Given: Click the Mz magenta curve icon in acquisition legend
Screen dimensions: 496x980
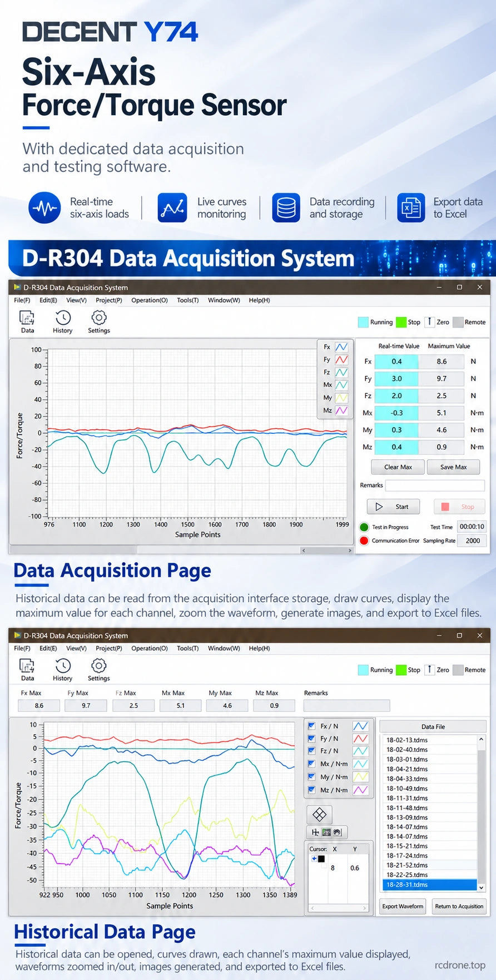Looking at the screenshot, I should [x=341, y=410].
